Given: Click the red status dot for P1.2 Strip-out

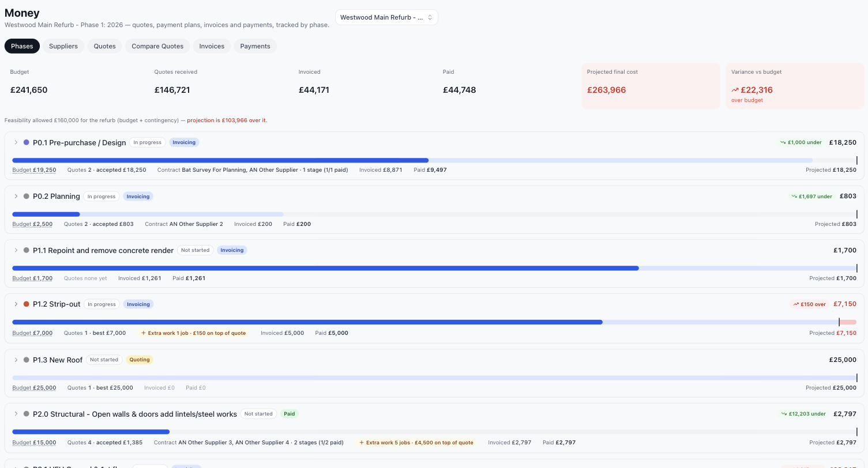Looking at the screenshot, I should click(x=26, y=304).
